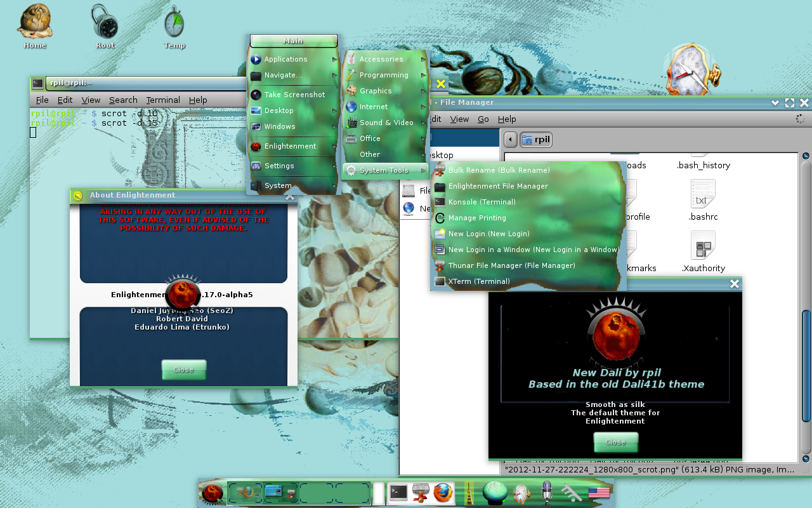The image size is (812, 508).
Task: Click File Manager scroll up arrow
Action: (806, 156)
